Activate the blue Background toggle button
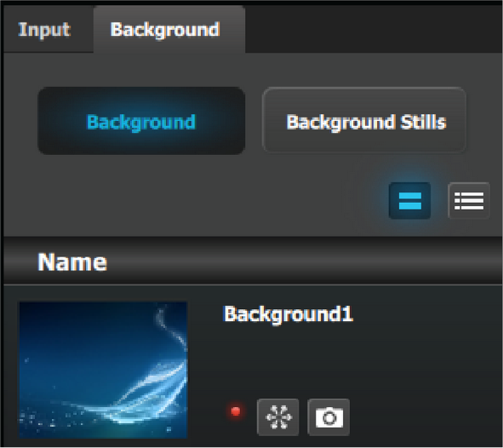This screenshot has height=448, width=503. (x=141, y=121)
